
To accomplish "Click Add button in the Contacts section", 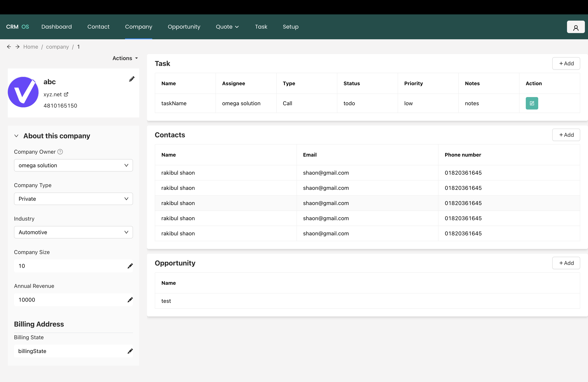I will coord(566,135).
